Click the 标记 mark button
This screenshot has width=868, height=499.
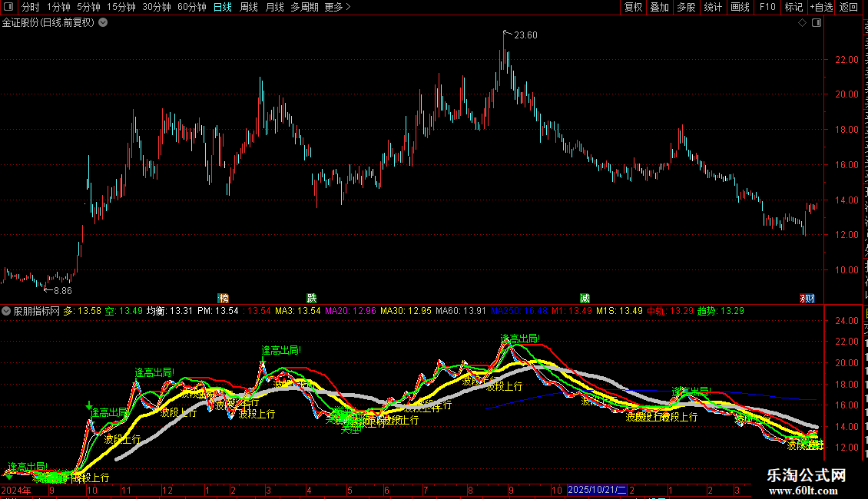pos(793,7)
